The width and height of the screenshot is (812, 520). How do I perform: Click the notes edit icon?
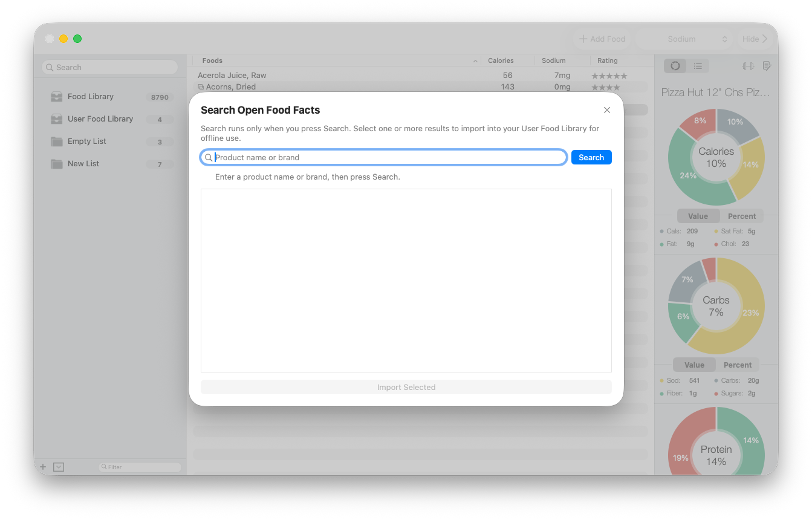click(x=767, y=66)
